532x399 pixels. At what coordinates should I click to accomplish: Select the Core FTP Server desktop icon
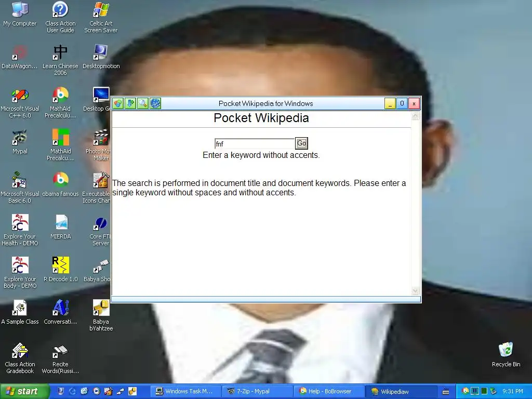point(101,230)
